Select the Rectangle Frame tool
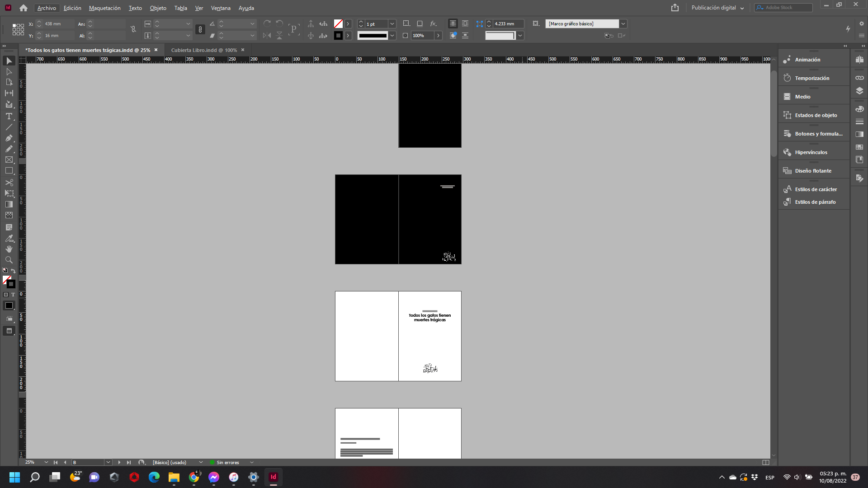Screen dimensions: 868x488 pos(9,160)
